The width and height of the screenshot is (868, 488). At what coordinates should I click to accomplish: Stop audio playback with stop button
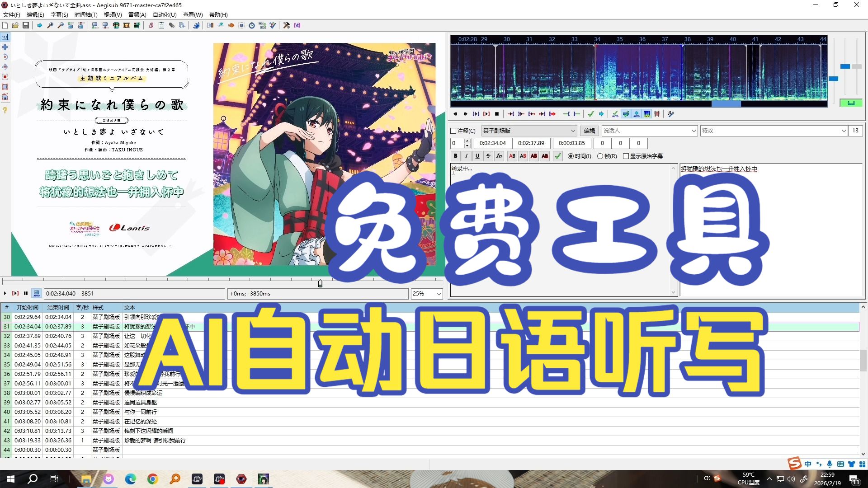497,114
